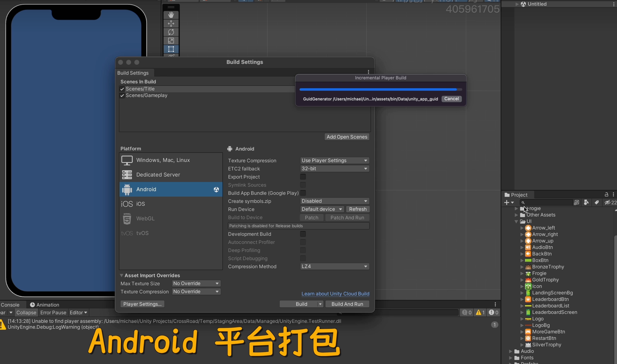Select the Build Settings tab
The height and width of the screenshot is (364, 617).
pyautogui.click(x=133, y=73)
